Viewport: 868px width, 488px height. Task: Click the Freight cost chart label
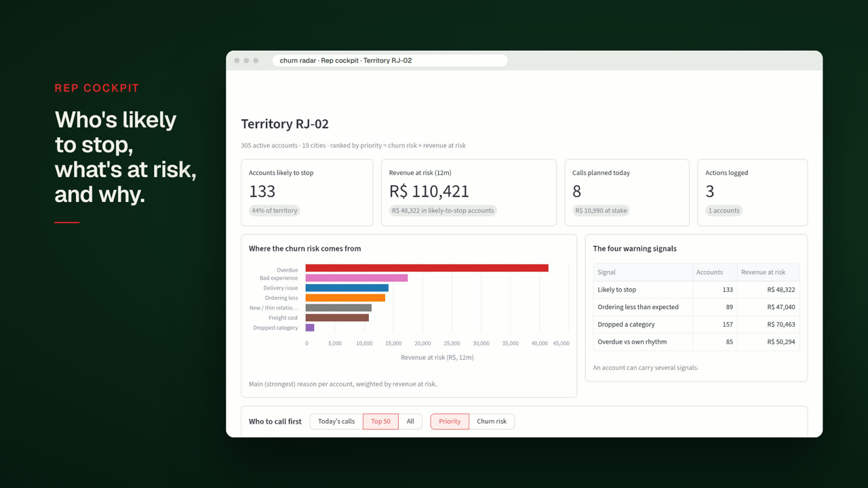coord(283,318)
